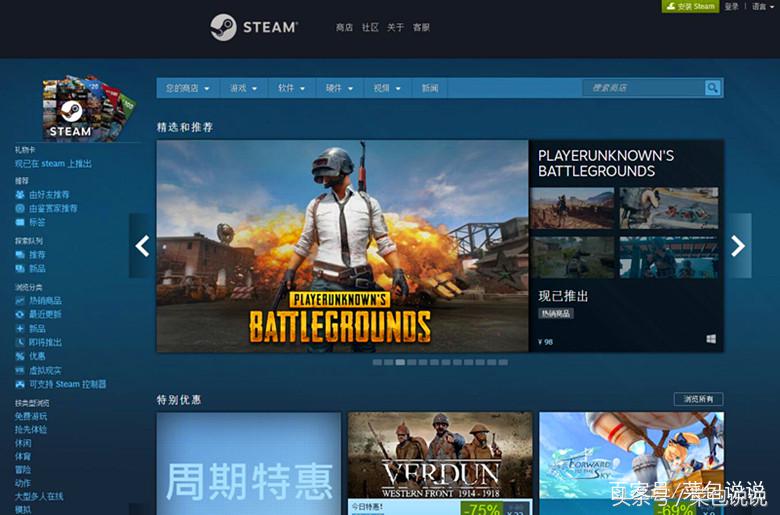Open 现已在 steam 上推出 gift card link

point(53,164)
